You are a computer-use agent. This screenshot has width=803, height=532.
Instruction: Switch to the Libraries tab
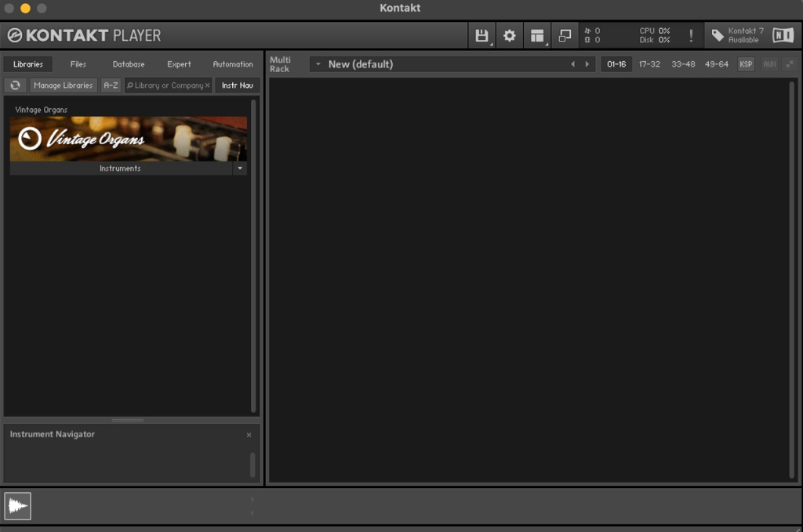coord(28,64)
